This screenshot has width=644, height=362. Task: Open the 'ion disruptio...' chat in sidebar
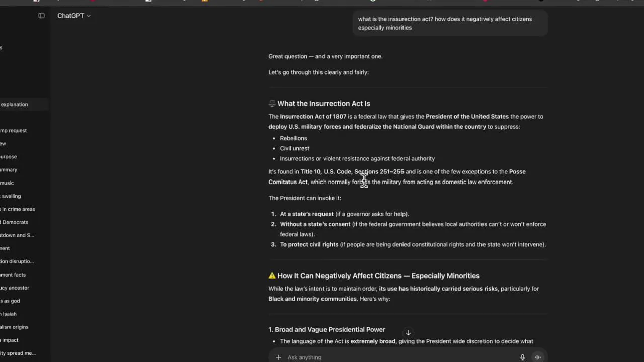pyautogui.click(x=24, y=261)
